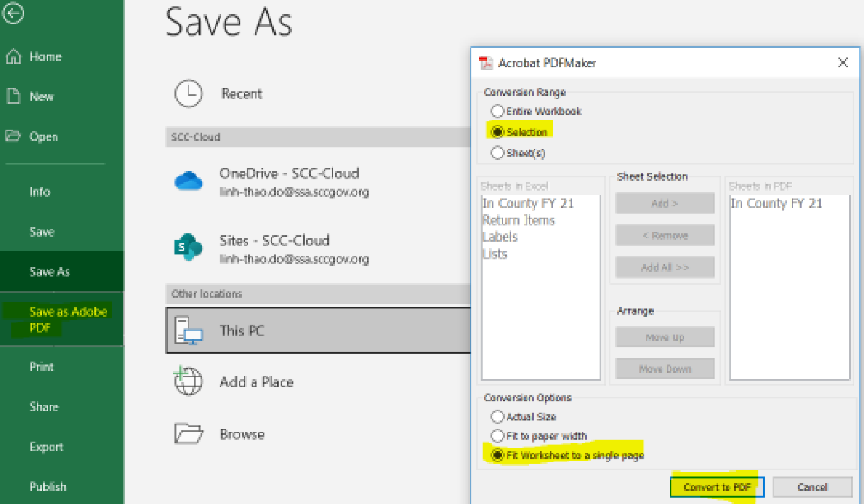Open the Publish page
This screenshot has width=864, height=504.
pos(62,486)
